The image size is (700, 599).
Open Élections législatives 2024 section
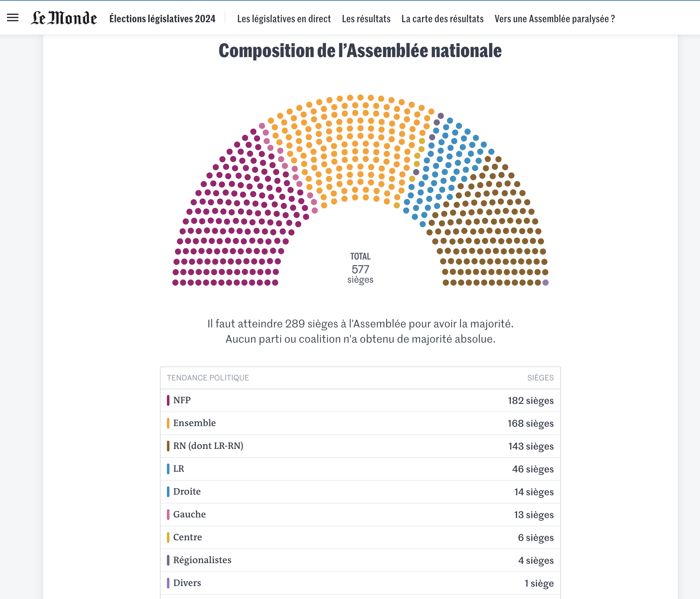pos(162,19)
